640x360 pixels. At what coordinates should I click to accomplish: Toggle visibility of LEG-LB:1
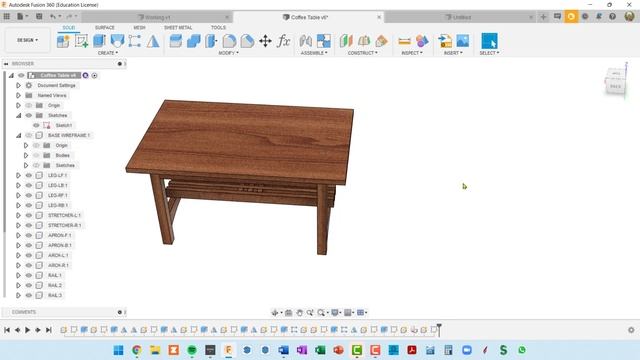(29, 185)
